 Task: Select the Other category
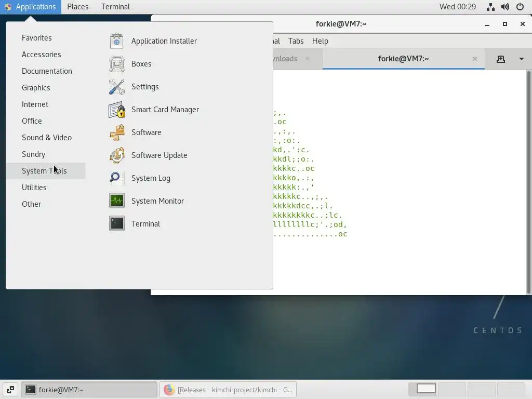click(46, 204)
